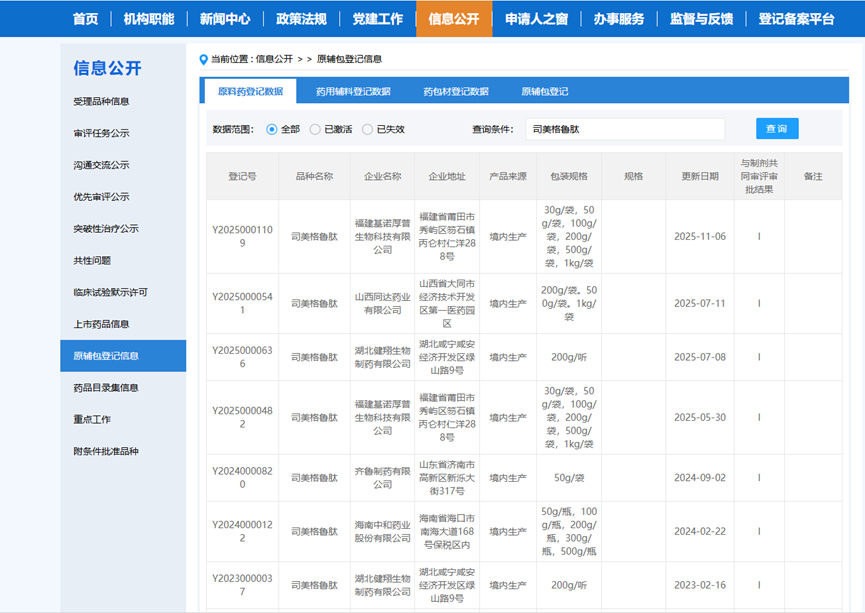865x613 pixels.
Task: Click the 查询 search button
Action: point(776,129)
